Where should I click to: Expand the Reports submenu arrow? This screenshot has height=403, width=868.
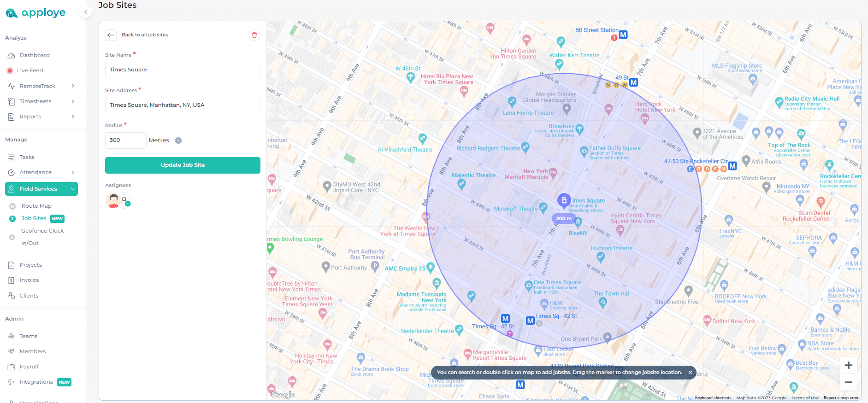73,117
